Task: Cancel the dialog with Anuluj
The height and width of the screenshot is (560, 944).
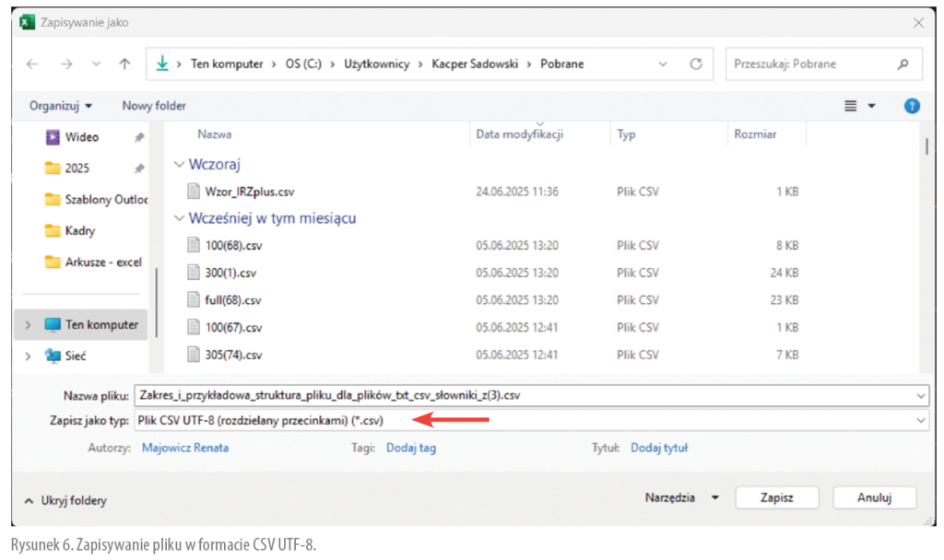Action: point(874,497)
